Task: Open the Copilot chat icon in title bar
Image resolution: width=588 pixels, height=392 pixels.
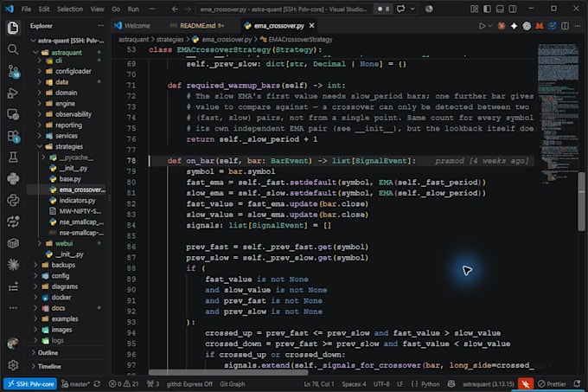Action: click(x=401, y=9)
